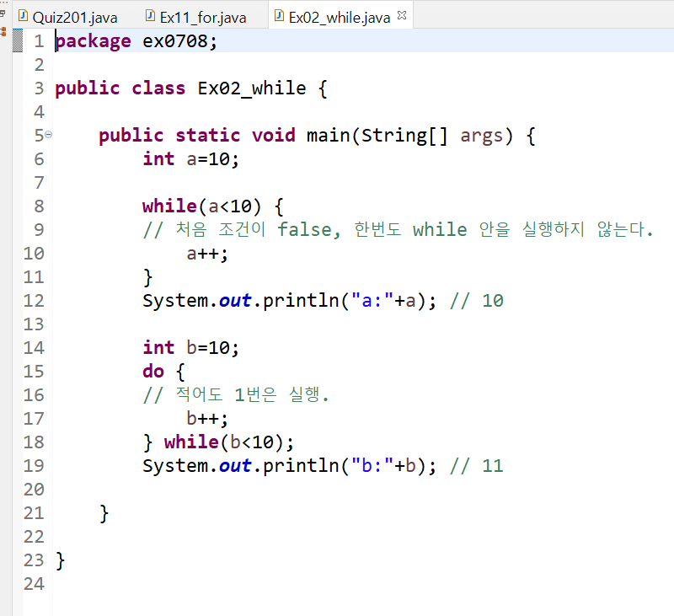Click the '} while(b<10);' line
Viewport: 674px width, 616px height.
pyautogui.click(x=218, y=442)
